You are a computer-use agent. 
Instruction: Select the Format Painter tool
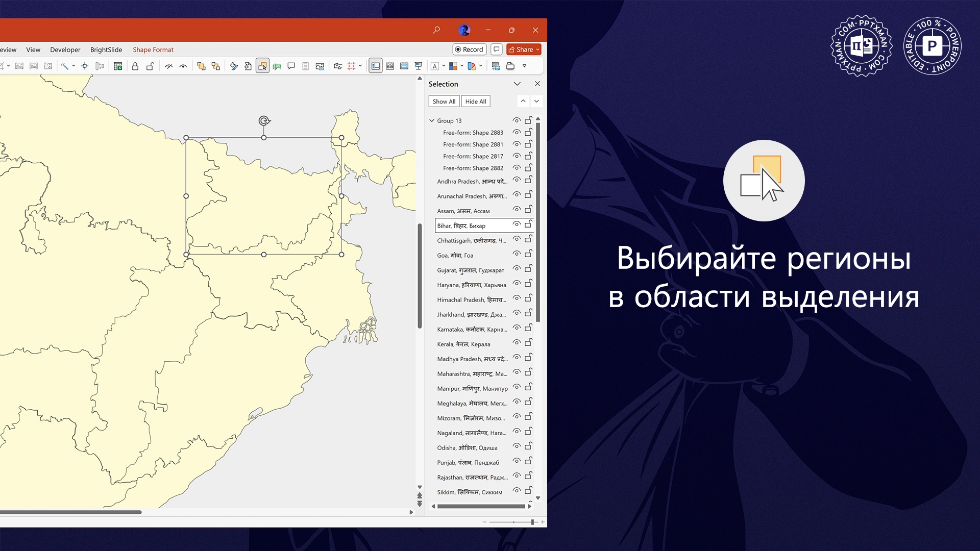coord(233,66)
